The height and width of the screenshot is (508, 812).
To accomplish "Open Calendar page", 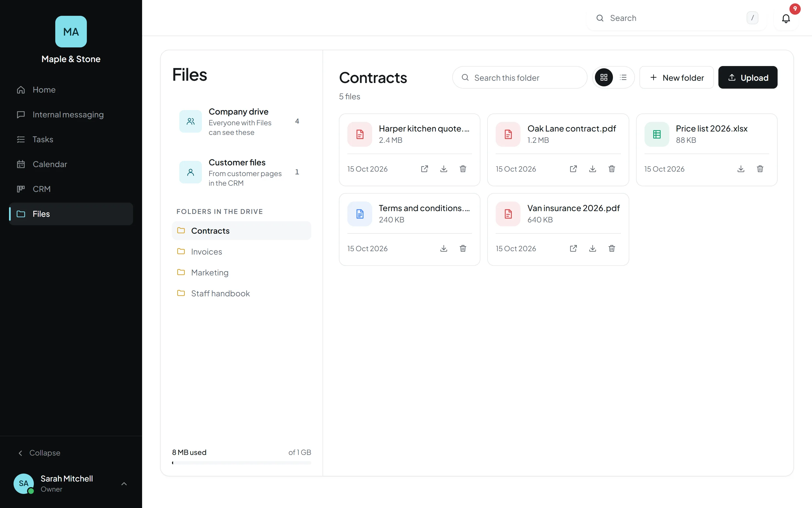I will tap(71, 164).
